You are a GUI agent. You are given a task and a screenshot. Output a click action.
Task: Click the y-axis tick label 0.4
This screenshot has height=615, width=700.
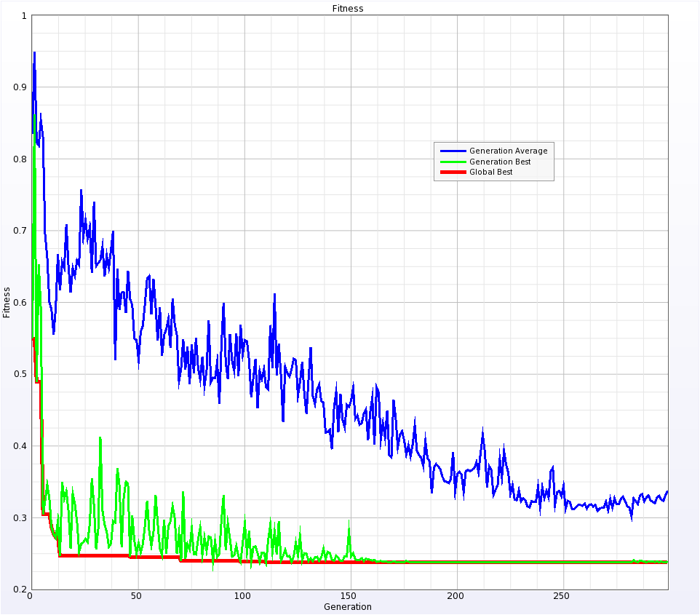click(x=20, y=445)
